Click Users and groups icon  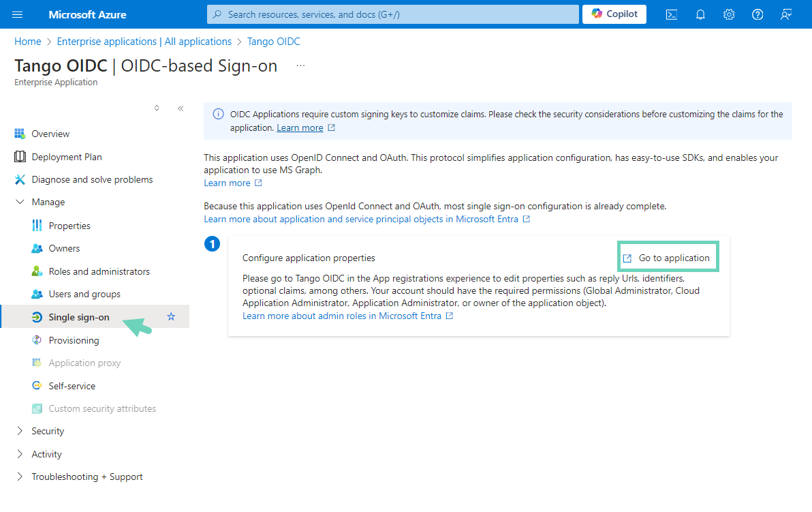click(37, 294)
